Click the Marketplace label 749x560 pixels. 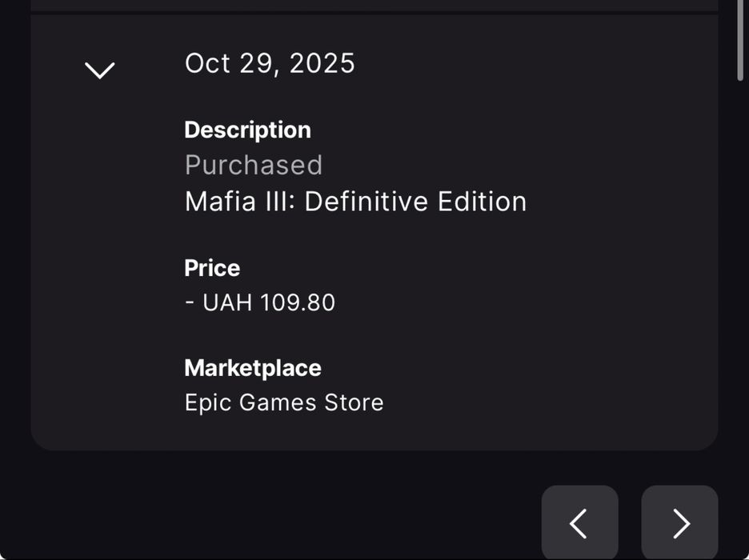coord(253,368)
